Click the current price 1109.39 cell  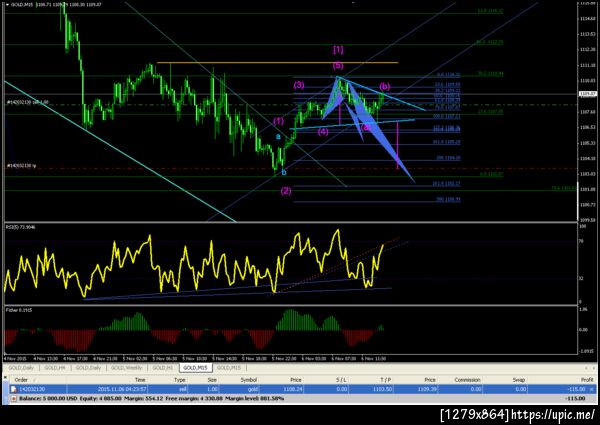pos(427,389)
